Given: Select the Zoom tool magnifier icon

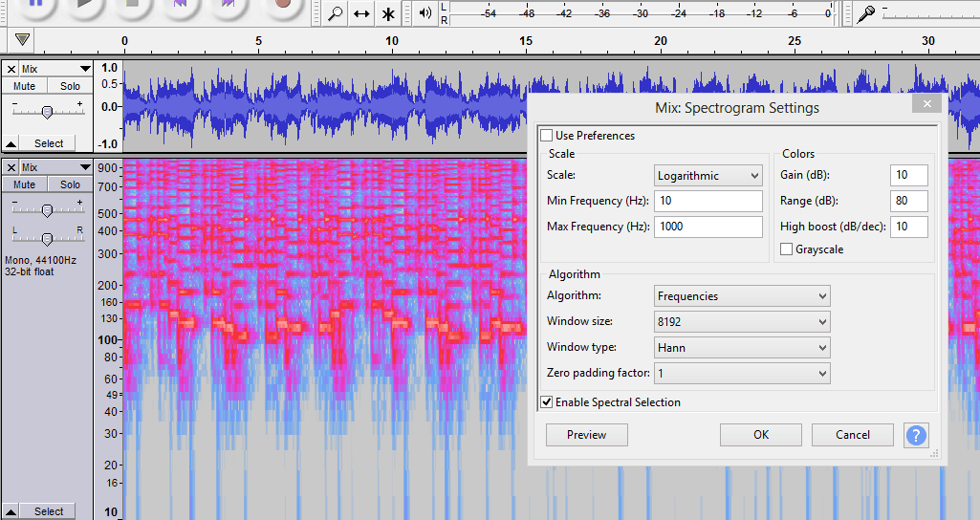Looking at the screenshot, I should 336,13.
